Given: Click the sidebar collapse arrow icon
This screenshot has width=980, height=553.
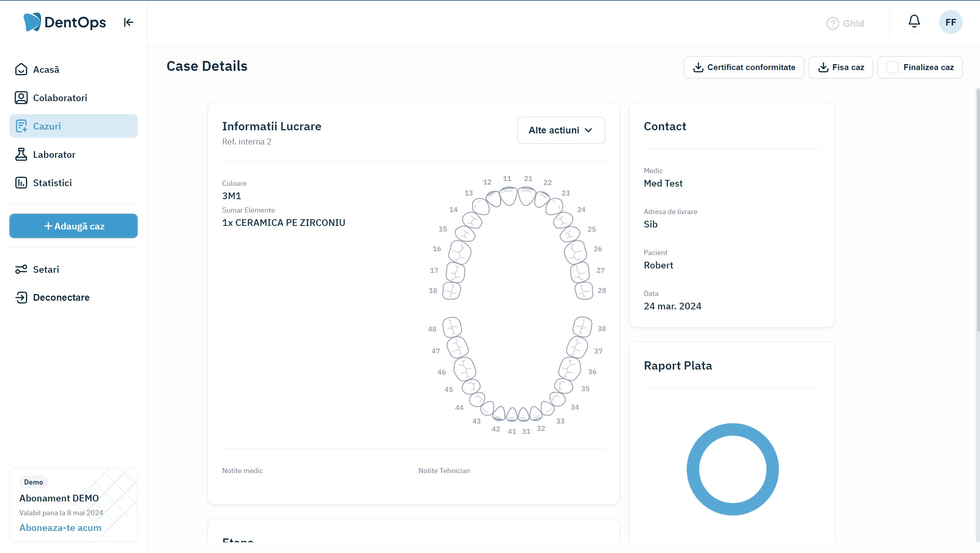Looking at the screenshot, I should click(x=128, y=22).
